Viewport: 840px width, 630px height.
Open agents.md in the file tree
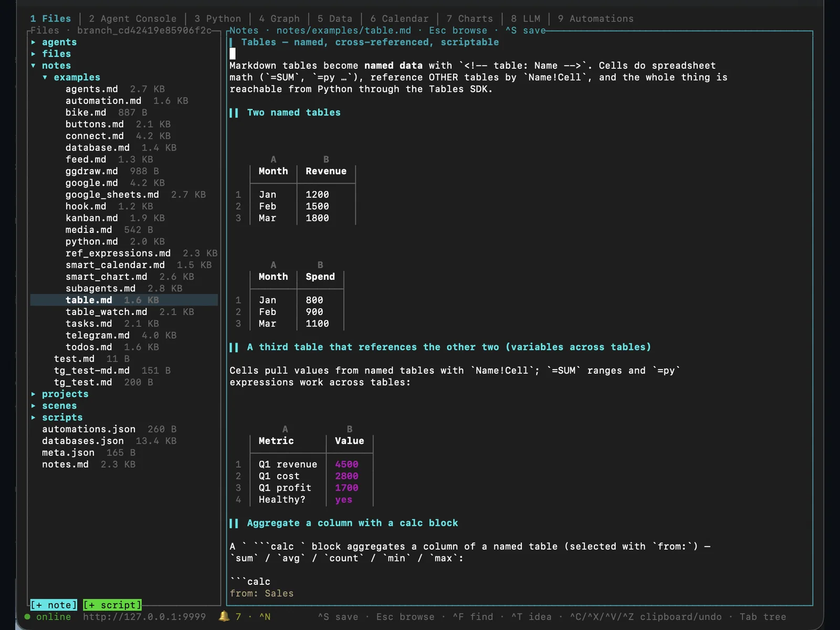(x=91, y=89)
